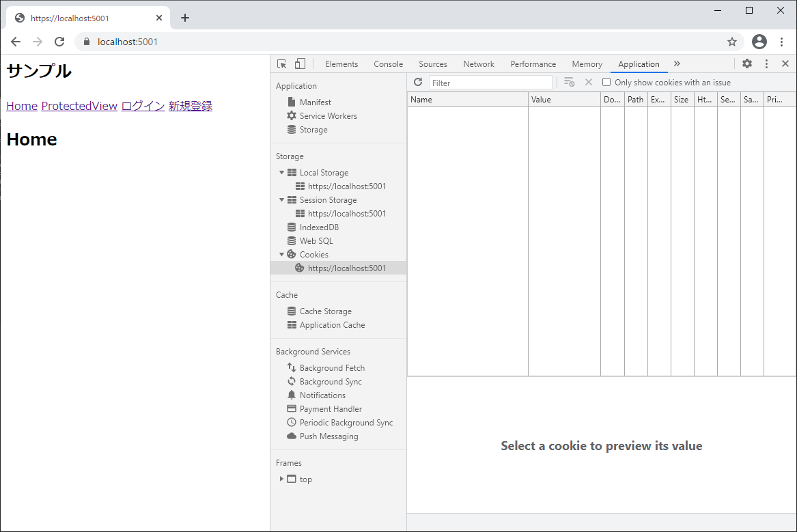Viewport: 797px width, 532px height.
Task: Minimize the browser window
Action: pos(718,10)
